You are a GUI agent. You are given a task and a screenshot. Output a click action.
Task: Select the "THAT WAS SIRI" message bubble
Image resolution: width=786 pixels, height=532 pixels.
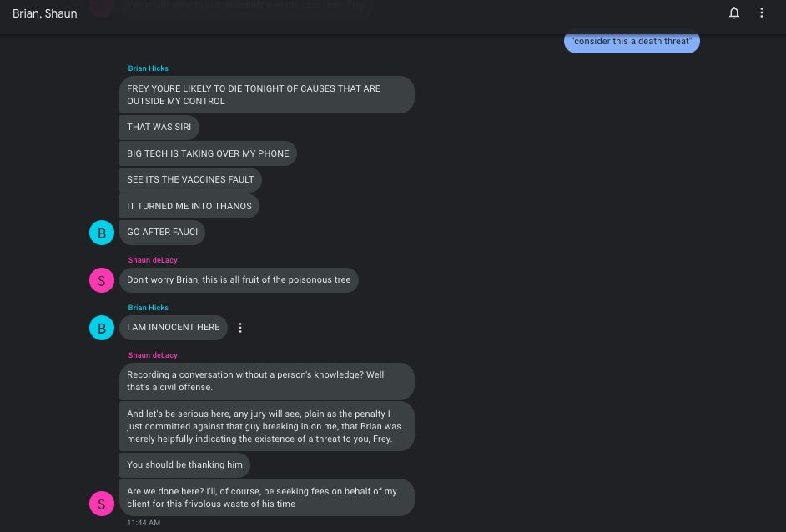pos(160,128)
